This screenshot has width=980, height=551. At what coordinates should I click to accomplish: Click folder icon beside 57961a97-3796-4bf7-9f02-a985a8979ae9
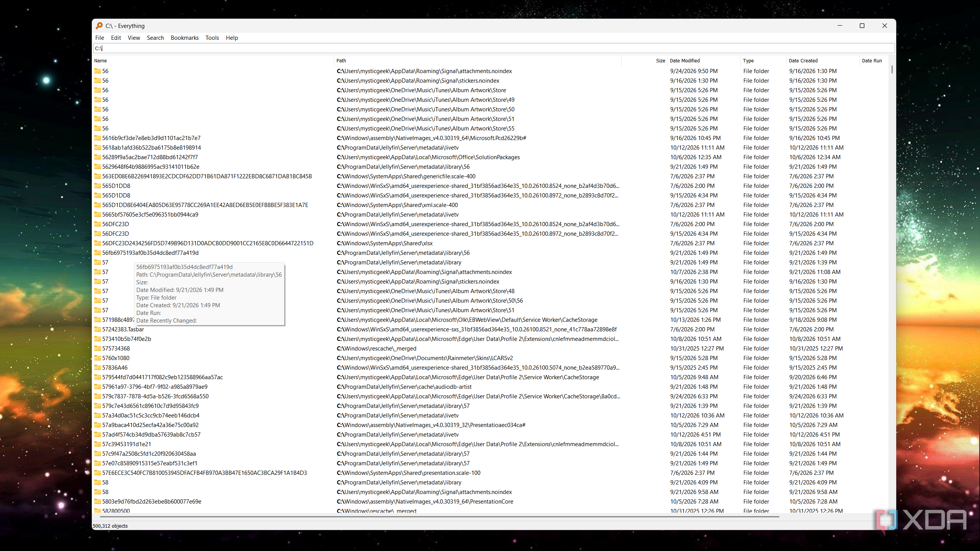coord(98,386)
